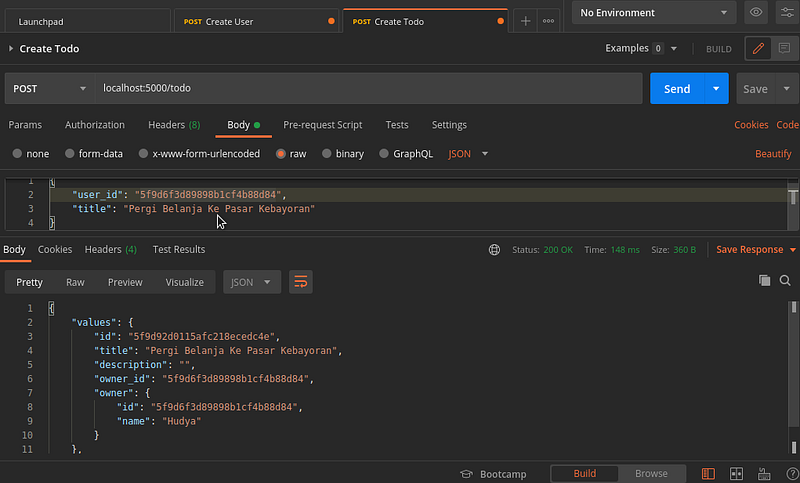
Task: Select the none body type radio
Action: tap(17, 154)
